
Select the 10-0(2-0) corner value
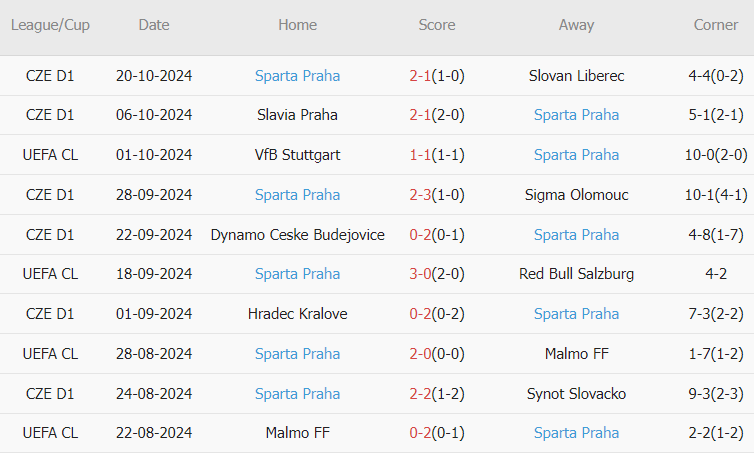[x=716, y=155]
